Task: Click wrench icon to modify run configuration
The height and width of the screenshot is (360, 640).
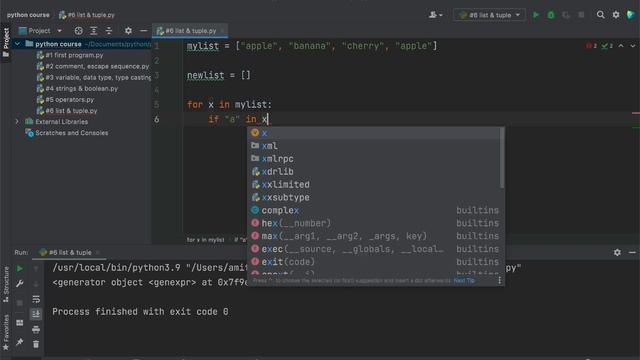Action: [20, 284]
